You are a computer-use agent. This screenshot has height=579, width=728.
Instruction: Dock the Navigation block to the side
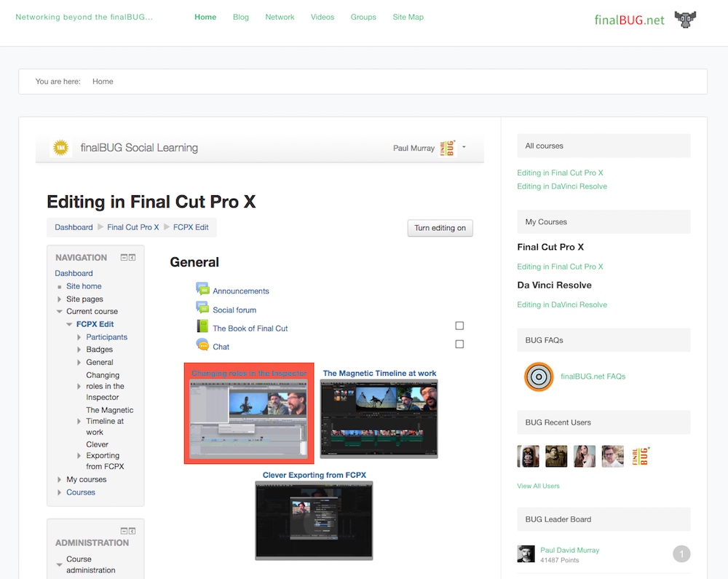(132, 257)
